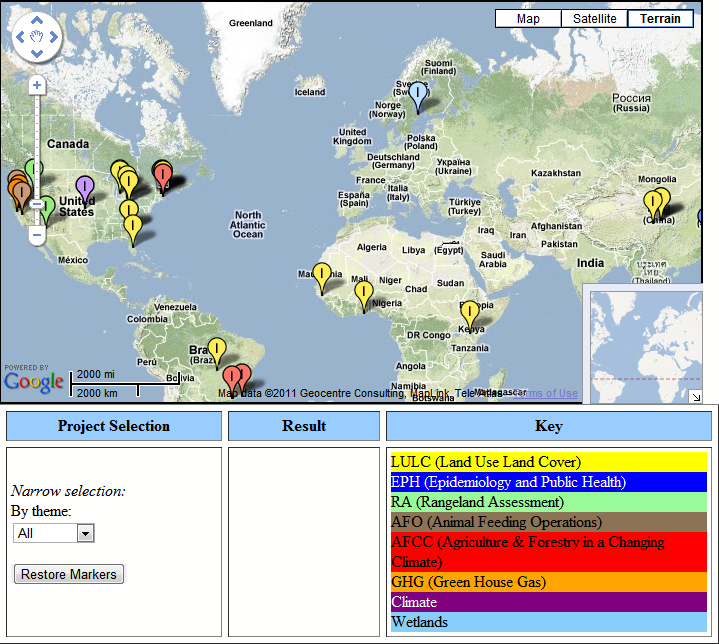Select the yellow marker over Florida
Image resolution: width=719 pixels, height=644 pixels.
click(x=133, y=228)
